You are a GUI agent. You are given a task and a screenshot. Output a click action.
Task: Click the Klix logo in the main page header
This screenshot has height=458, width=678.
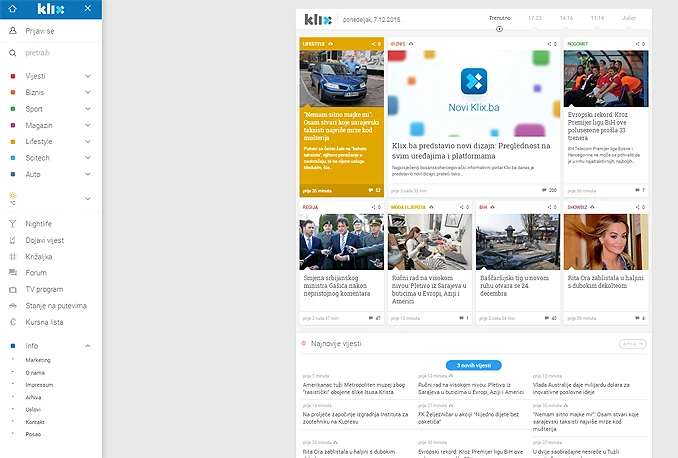318,19
